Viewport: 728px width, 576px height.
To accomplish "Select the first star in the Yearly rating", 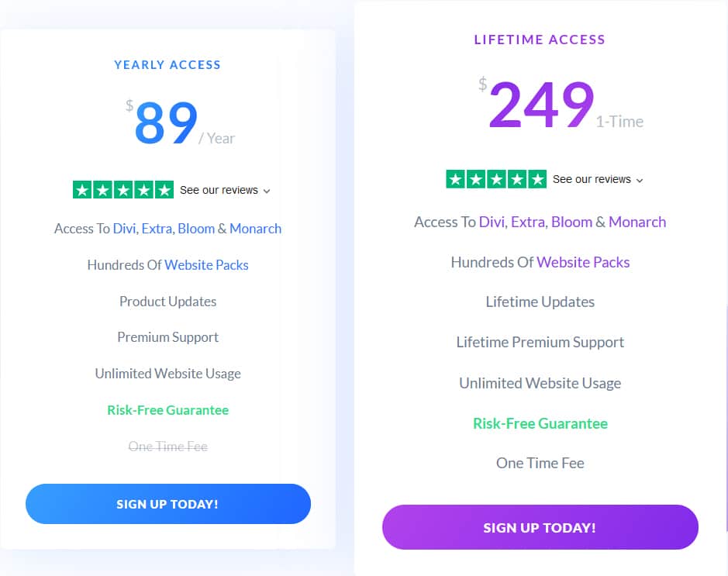I will (83, 189).
